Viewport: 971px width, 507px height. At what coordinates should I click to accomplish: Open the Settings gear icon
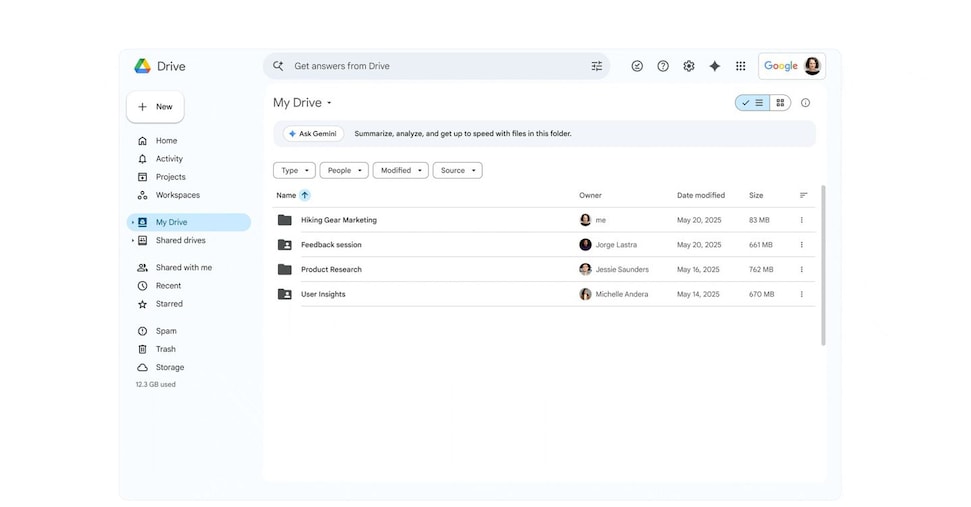click(689, 66)
